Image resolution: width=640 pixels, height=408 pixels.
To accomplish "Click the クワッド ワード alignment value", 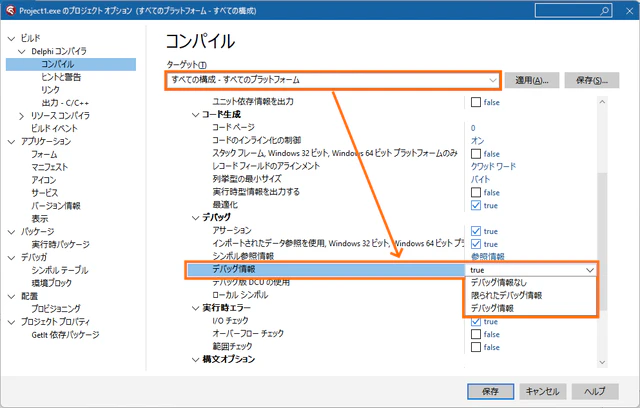I will (493, 166).
